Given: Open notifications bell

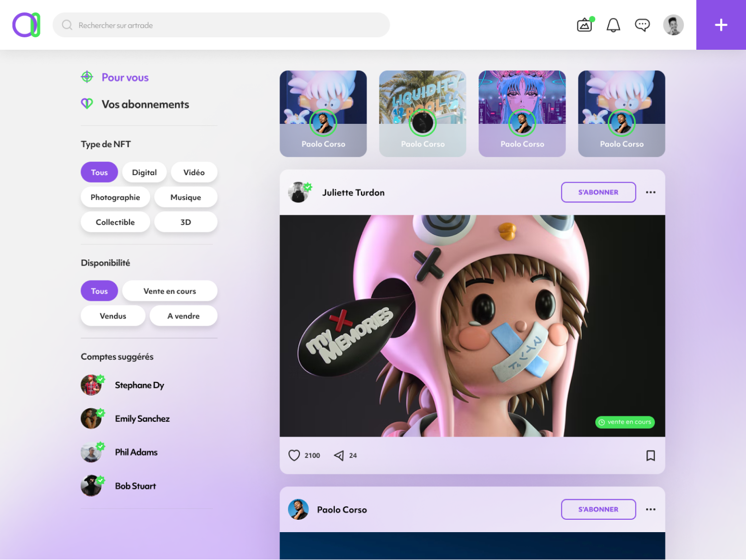Looking at the screenshot, I should pyautogui.click(x=613, y=25).
